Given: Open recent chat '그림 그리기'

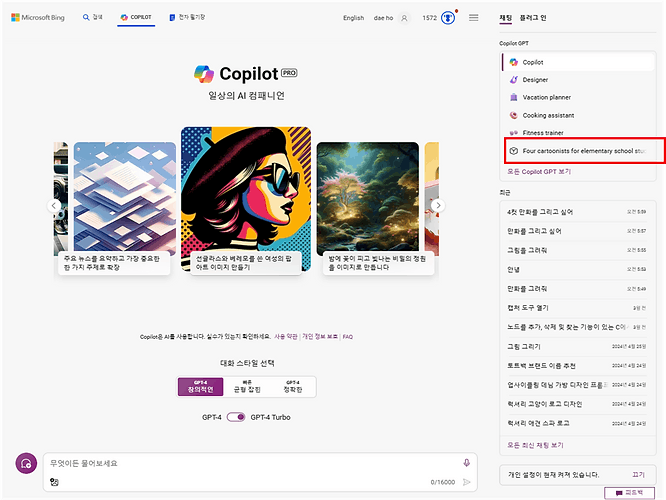Looking at the screenshot, I should pyautogui.click(x=577, y=346).
